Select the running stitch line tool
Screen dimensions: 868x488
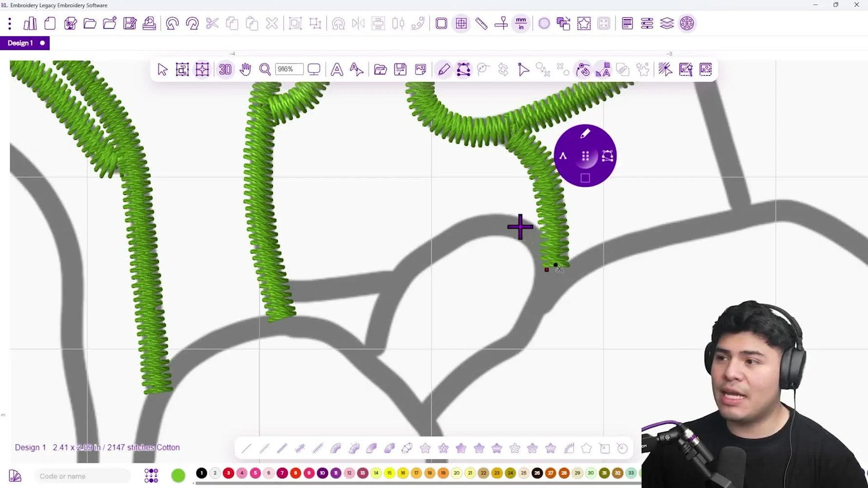point(246,448)
